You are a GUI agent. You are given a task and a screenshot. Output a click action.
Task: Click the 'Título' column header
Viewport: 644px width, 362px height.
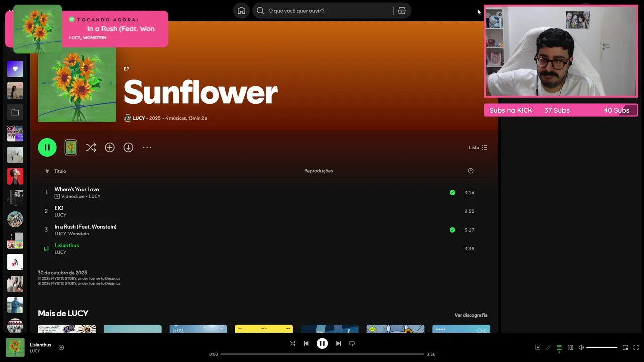60,171
